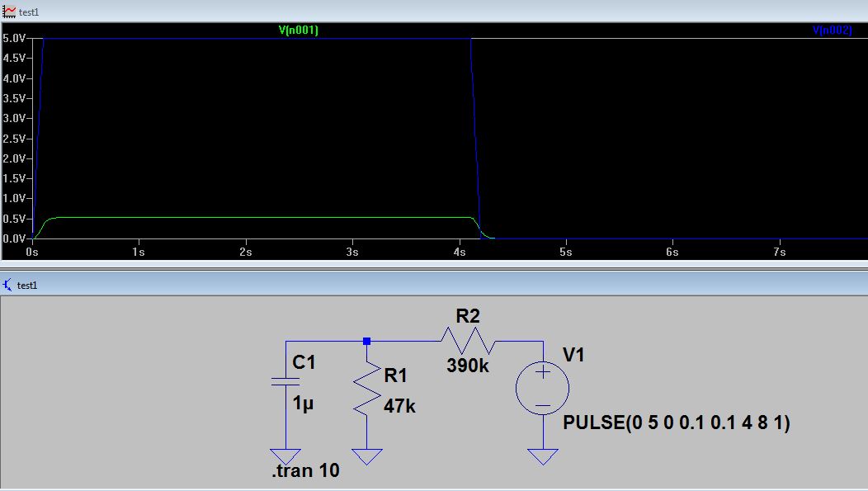
Task: Click the voltage source V1 symbol
Action: [543, 388]
